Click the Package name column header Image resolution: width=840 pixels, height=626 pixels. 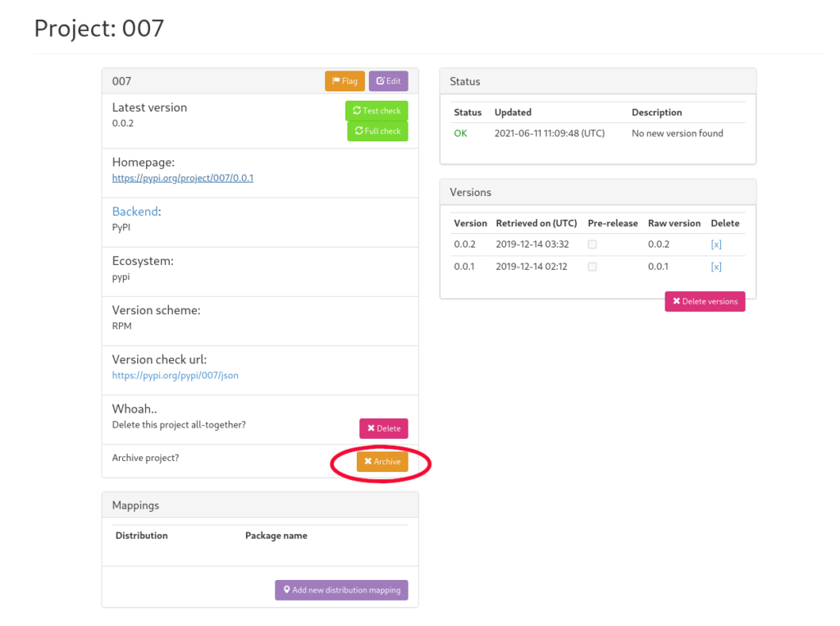[276, 536]
